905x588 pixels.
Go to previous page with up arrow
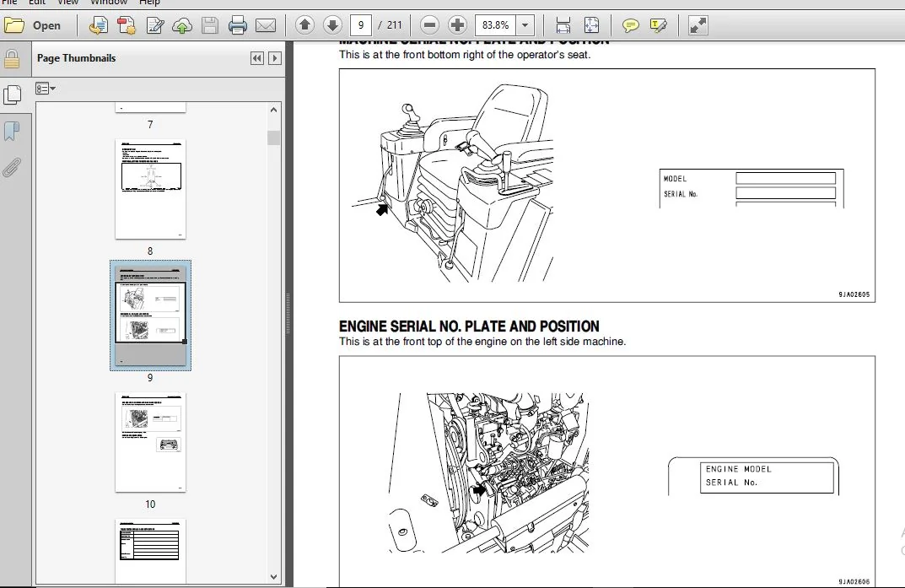click(304, 24)
